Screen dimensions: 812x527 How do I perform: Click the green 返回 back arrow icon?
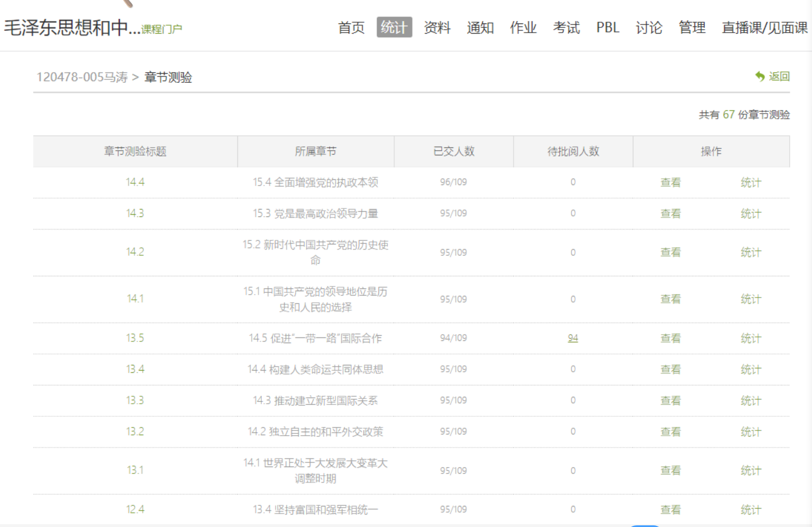[x=760, y=77]
